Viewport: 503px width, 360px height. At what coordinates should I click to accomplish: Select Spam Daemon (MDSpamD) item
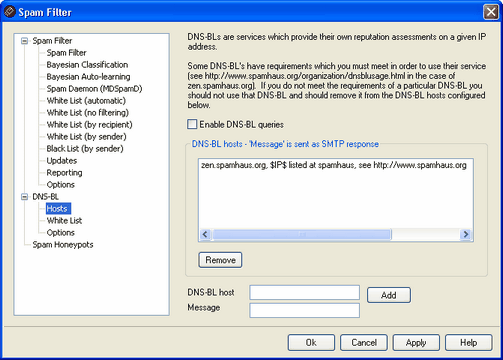click(94, 89)
